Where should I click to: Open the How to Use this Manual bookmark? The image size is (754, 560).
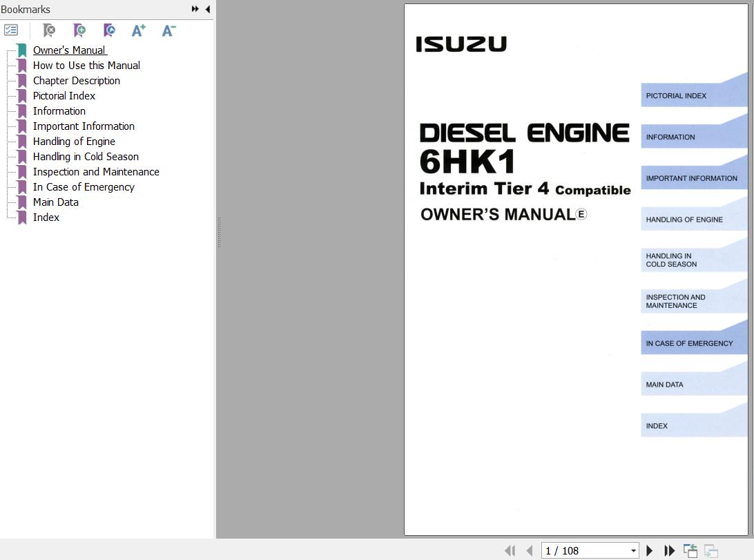[86, 66]
